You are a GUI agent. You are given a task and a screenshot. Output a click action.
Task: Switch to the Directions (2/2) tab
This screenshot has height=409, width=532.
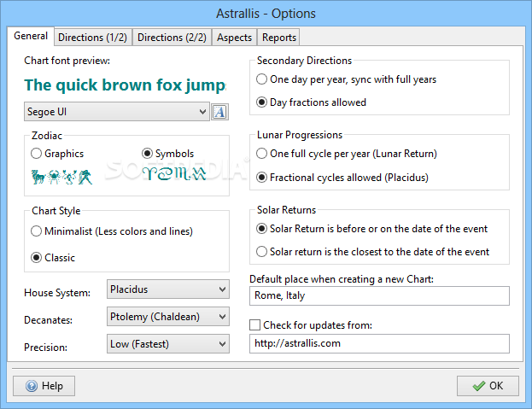(x=172, y=38)
